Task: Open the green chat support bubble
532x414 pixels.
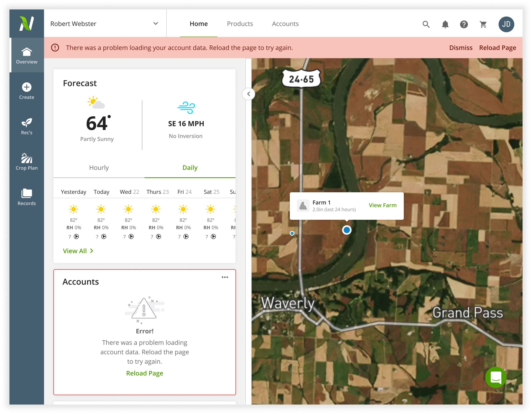Action: click(x=495, y=377)
